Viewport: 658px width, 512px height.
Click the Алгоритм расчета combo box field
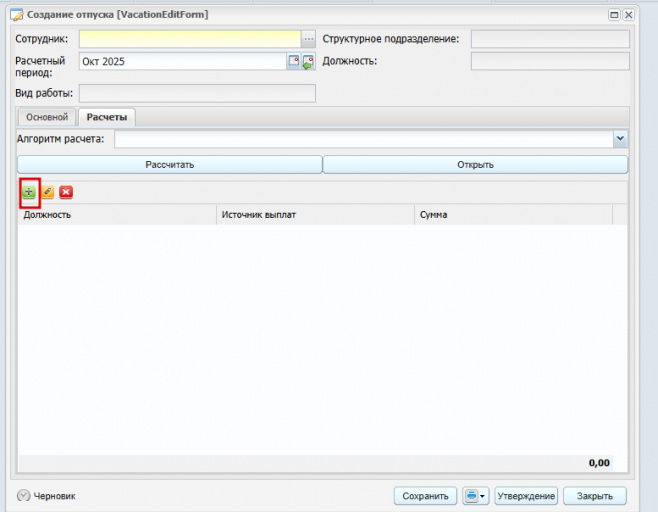(x=364, y=139)
